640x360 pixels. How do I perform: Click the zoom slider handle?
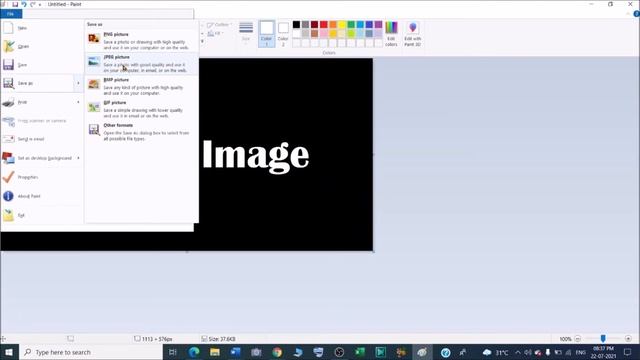tap(603, 338)
